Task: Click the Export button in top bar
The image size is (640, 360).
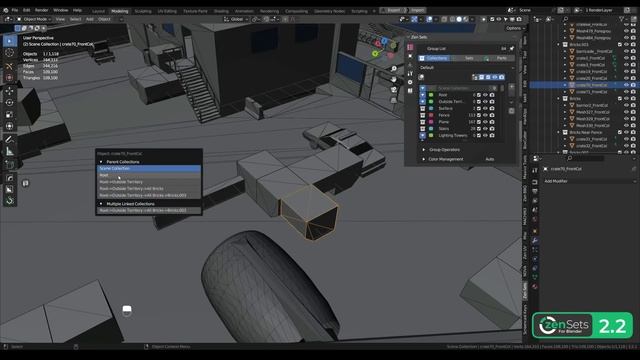Action: point(393,10)
